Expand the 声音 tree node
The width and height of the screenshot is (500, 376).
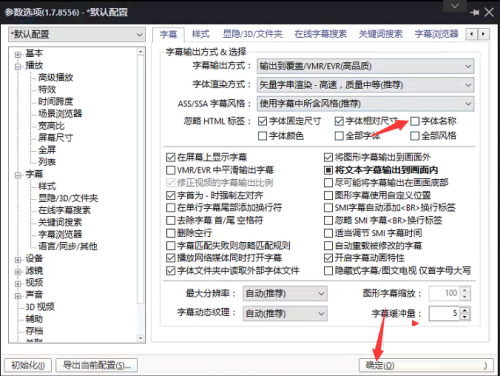tap(18, 296)
